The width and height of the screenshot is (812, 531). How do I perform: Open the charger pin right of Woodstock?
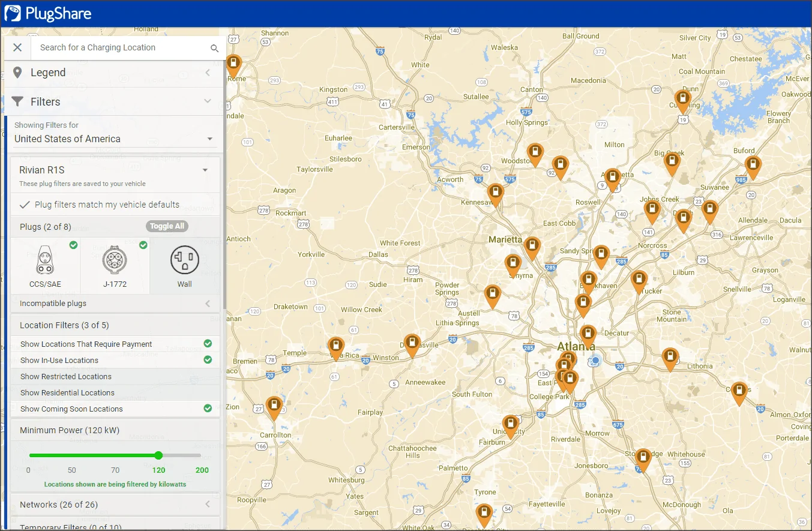coord(560,167)
